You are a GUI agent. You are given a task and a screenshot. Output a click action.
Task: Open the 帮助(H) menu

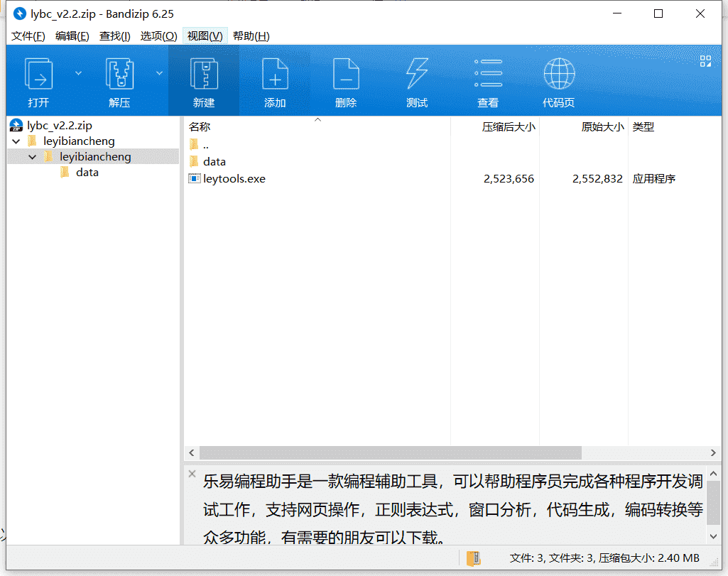(251, 36)
